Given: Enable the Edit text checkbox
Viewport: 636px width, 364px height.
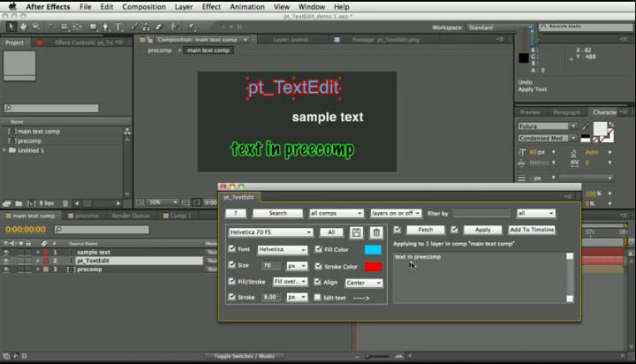Looking at the screenshot, I should click(318, 297).
